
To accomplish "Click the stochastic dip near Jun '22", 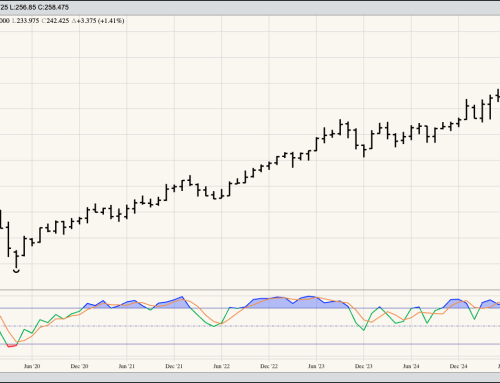I will [x=214, y=326].
